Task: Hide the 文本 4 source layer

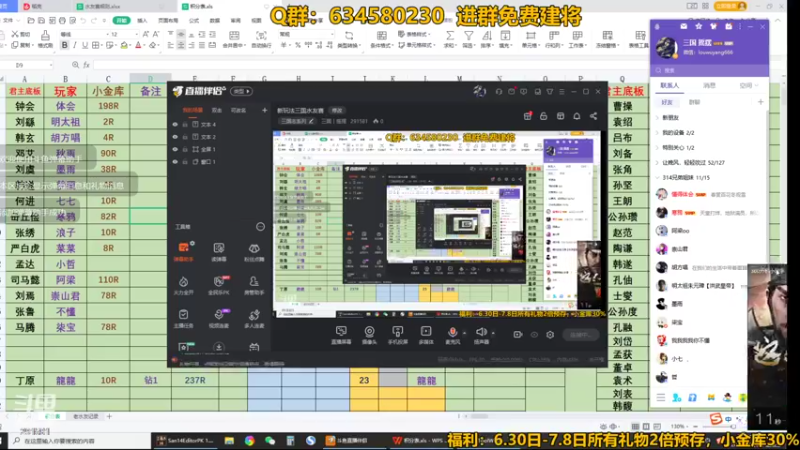Action: click(175, 124)
